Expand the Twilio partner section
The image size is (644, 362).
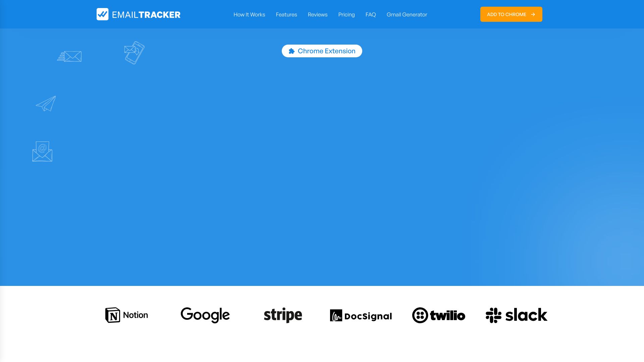click(438, 315)
